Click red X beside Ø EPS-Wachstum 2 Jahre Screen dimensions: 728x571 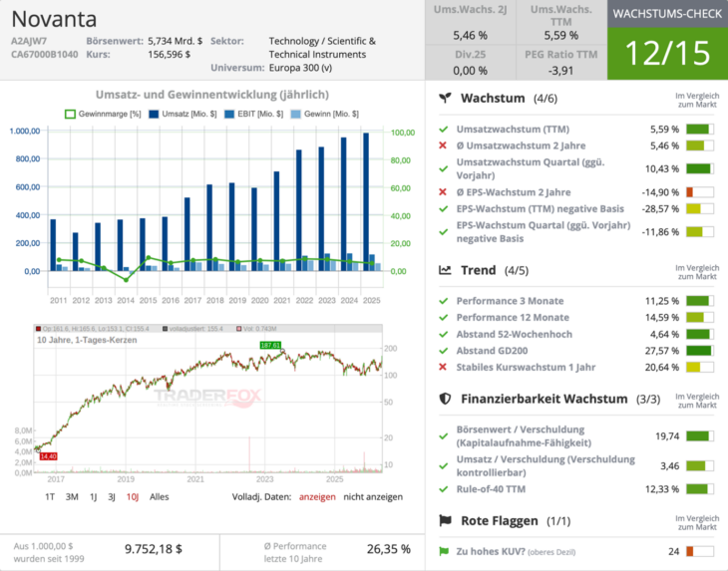443,192
